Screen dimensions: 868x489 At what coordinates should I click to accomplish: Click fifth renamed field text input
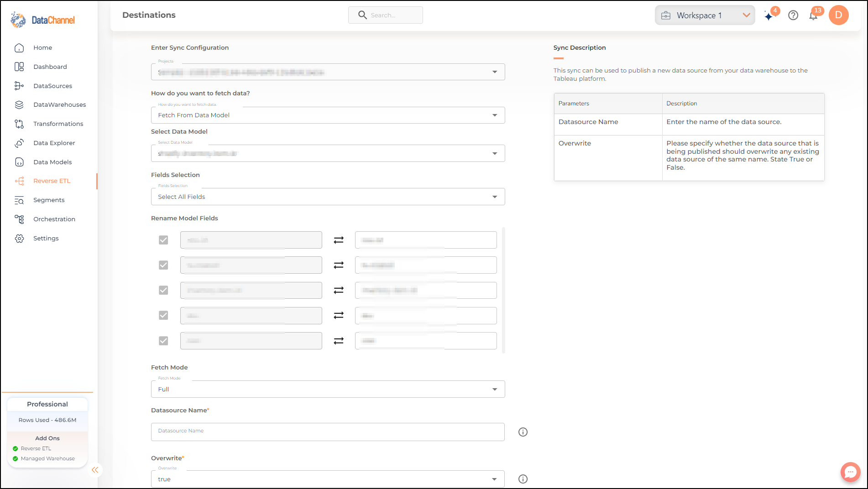[x=426, y=341]
